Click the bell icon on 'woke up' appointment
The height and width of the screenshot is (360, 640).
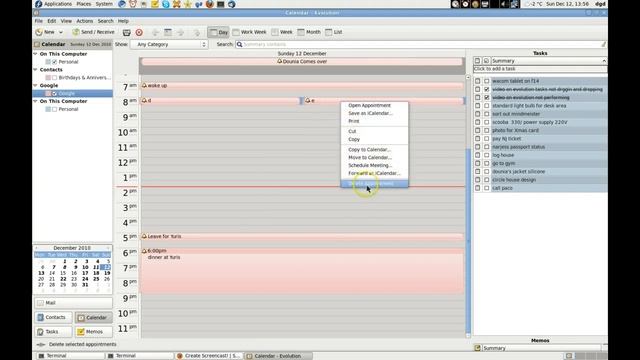tap(144, 85)
